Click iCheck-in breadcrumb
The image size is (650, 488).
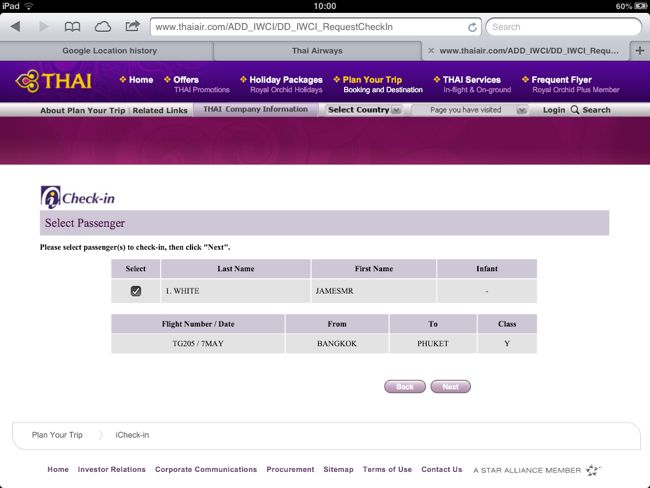132,435
